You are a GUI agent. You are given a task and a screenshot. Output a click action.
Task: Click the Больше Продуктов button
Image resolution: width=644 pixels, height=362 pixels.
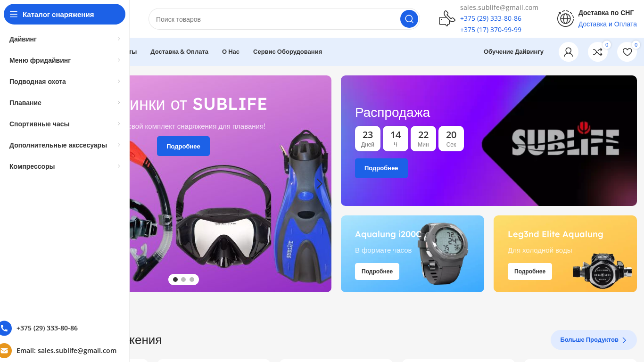point(594,340)
